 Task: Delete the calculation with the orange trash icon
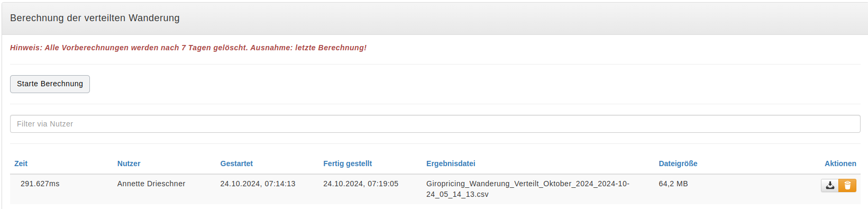coord(847,185)
